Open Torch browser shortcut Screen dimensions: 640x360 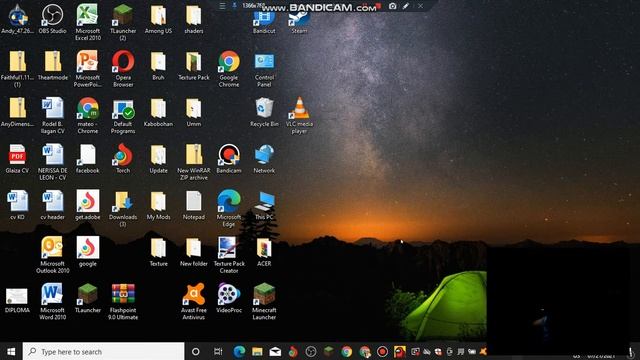[123, 159]
